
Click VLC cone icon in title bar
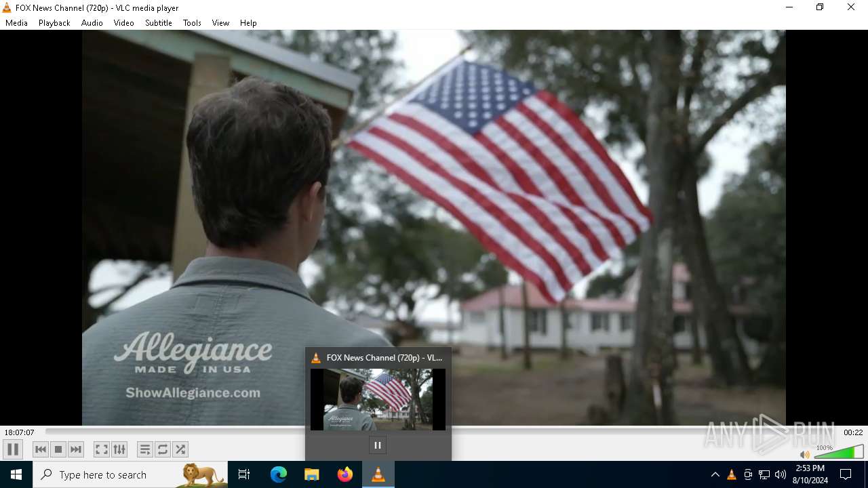tap(7, 7)
